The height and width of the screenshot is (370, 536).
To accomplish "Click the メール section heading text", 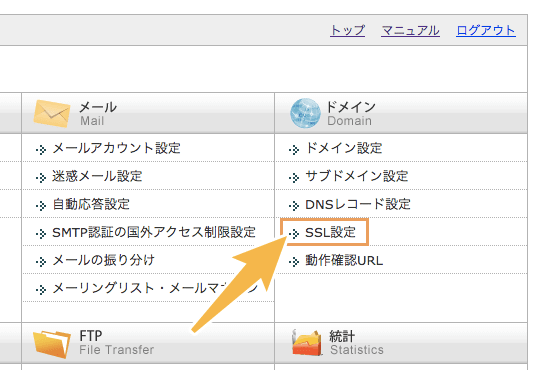I will pyautogui.click(x=98, y=107).
